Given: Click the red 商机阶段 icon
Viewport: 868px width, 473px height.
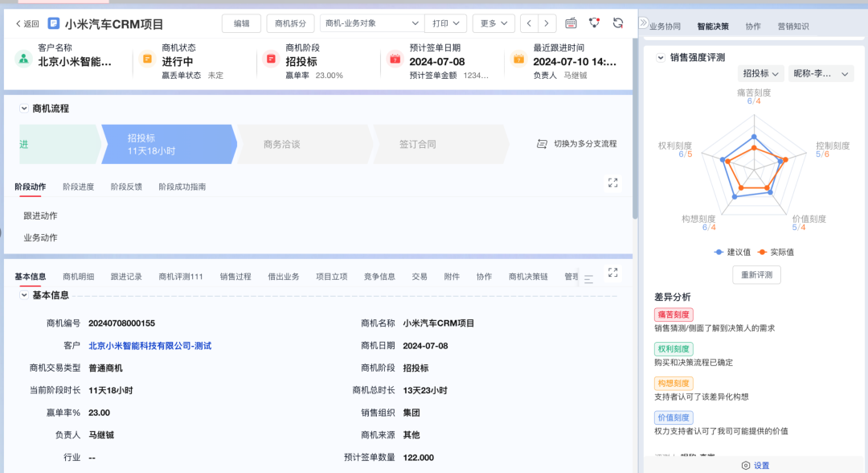Looking at the screenshot, I should [x=272, y=59].
